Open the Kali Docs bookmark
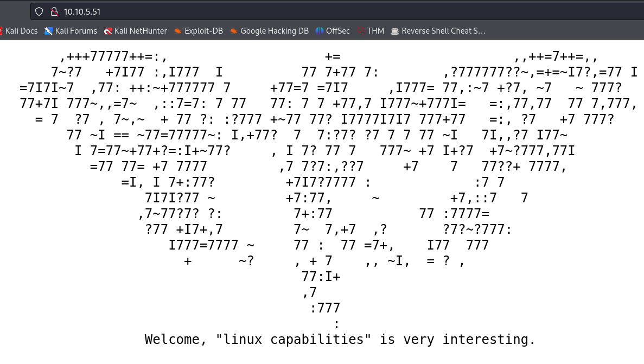Viewport: 644px width, 364px height. 18,31
